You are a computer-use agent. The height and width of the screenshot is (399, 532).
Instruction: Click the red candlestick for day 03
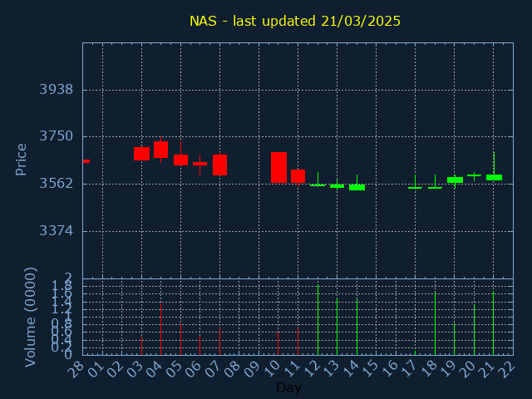141,154
